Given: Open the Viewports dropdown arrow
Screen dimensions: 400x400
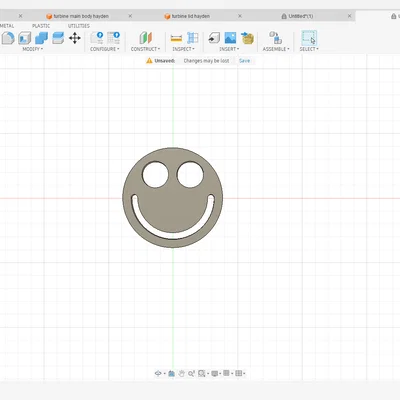Looking at the screenshot, I should point(244,374).
